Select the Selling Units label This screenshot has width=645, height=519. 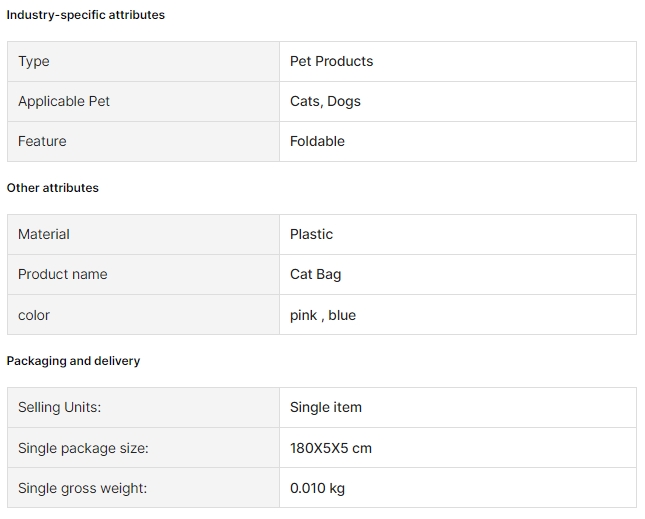60,408
